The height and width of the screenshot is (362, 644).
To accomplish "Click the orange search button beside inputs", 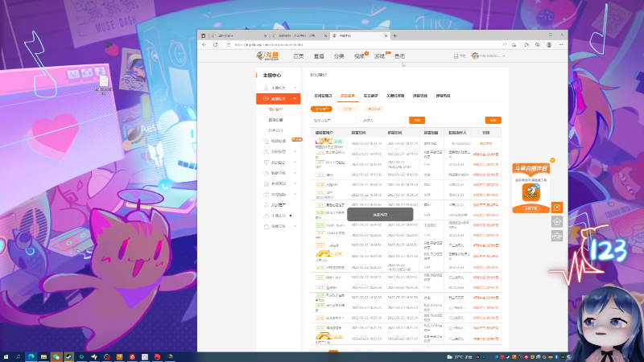I will point(417,120).
